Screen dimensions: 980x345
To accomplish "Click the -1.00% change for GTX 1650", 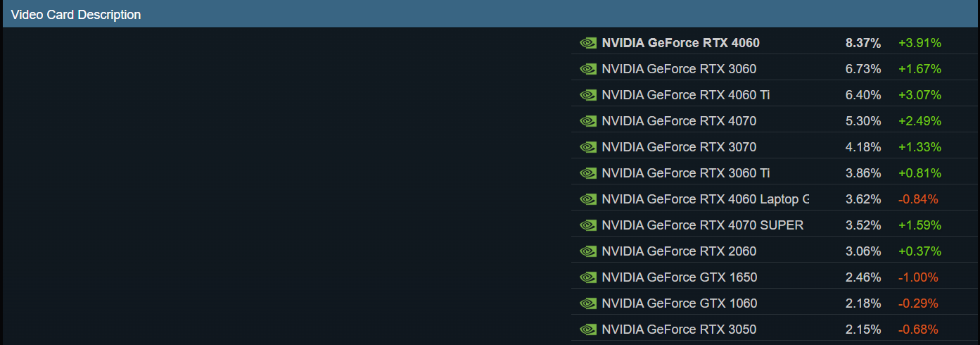I will [x=918, y=277].
